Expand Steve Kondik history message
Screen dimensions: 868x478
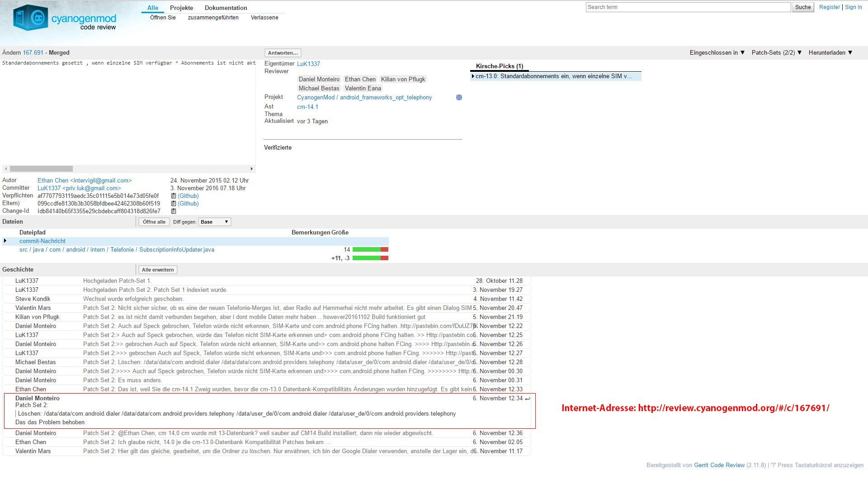[267, 299]
